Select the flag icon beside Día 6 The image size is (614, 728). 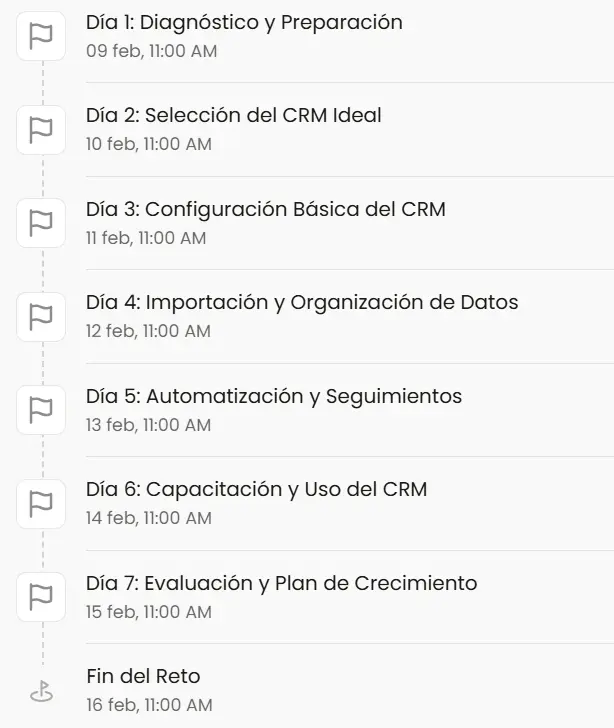(41, 503)
